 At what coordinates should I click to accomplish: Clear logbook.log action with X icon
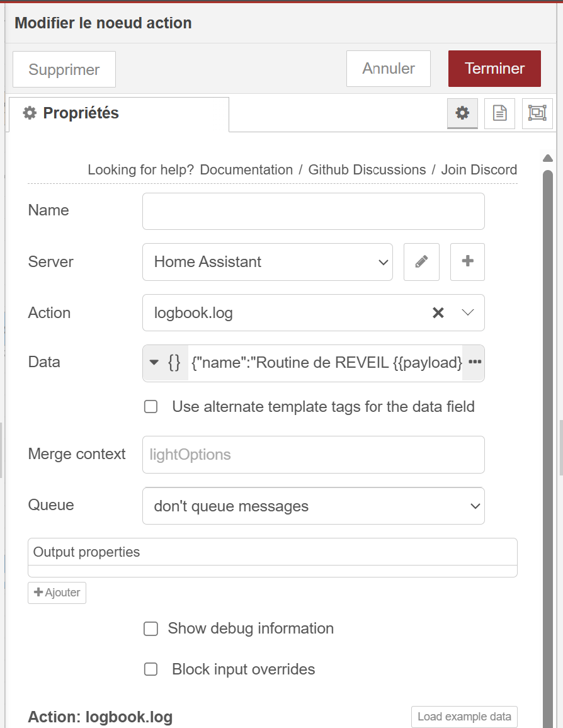438,313
